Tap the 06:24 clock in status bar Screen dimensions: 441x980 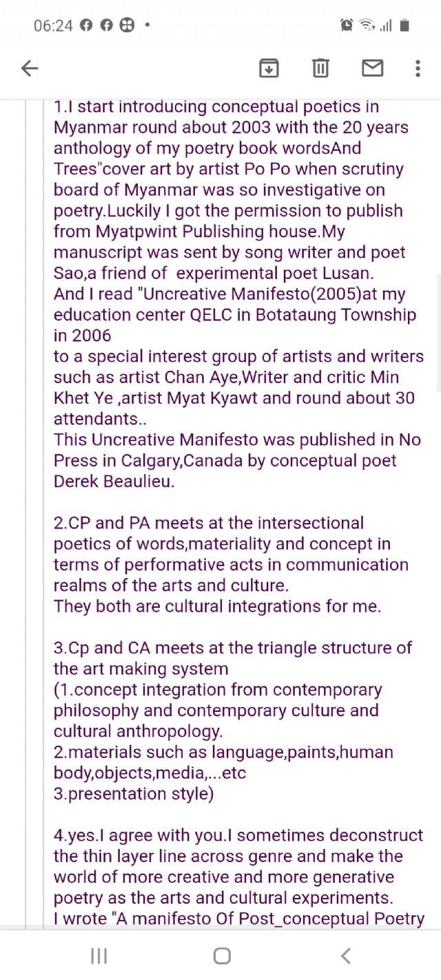pos(53,25)
